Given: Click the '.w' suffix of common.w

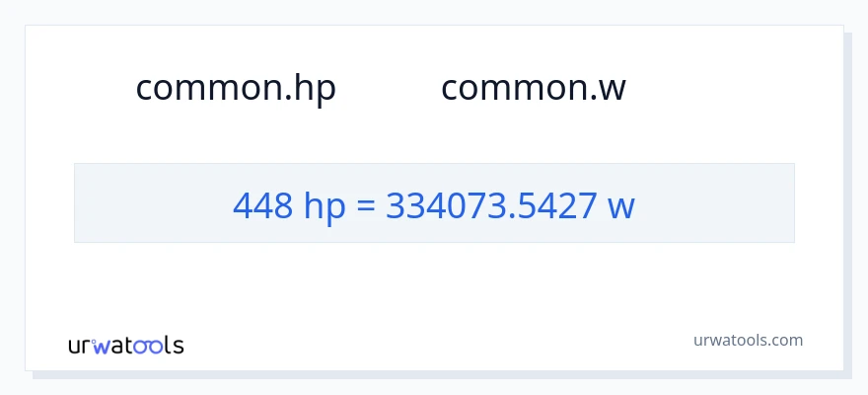Looking at the screenshot, I should coord(607,89).
